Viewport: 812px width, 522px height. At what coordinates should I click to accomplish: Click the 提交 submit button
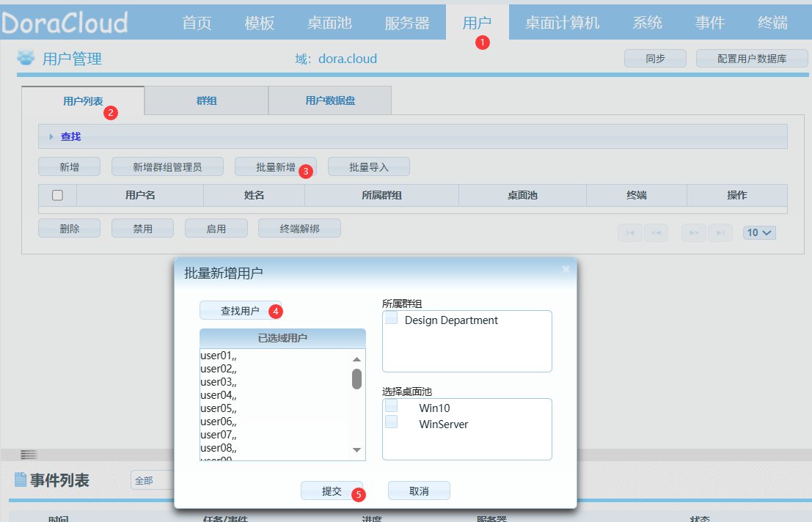332,491
